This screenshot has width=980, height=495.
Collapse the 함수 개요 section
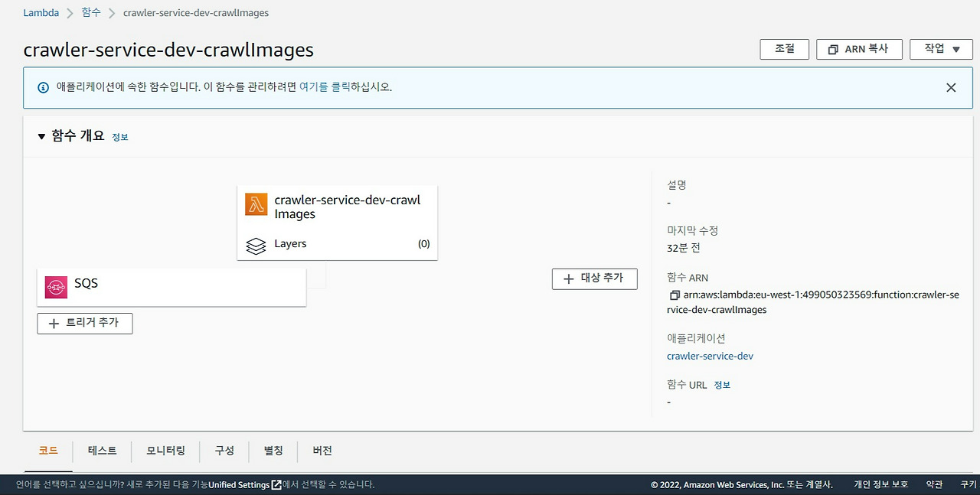click(41, 136)
